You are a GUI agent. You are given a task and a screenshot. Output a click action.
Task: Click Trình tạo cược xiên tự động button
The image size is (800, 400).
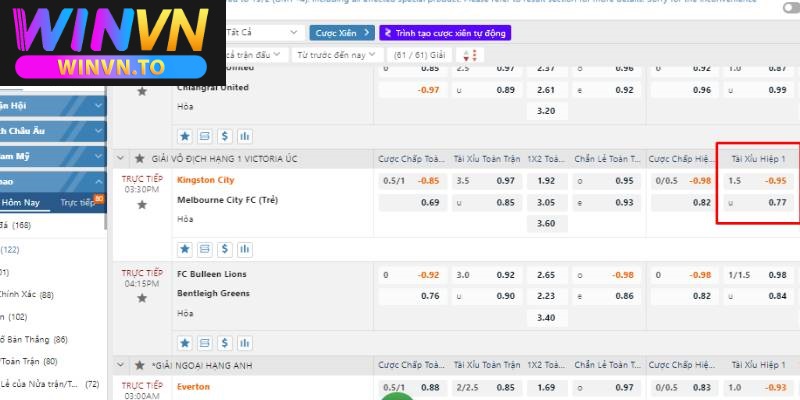coord(445,33)
